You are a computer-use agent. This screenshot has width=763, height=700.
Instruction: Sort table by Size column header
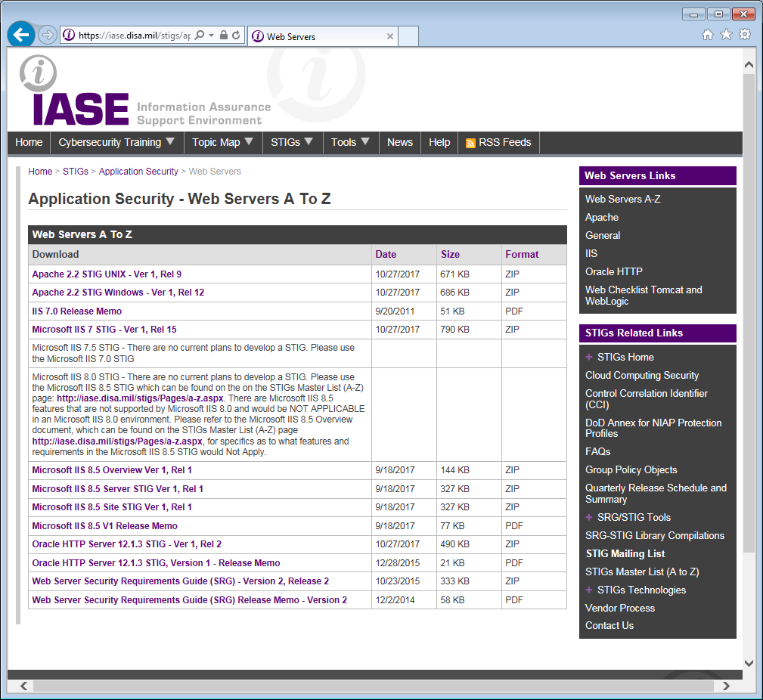(x=450, y=255)
